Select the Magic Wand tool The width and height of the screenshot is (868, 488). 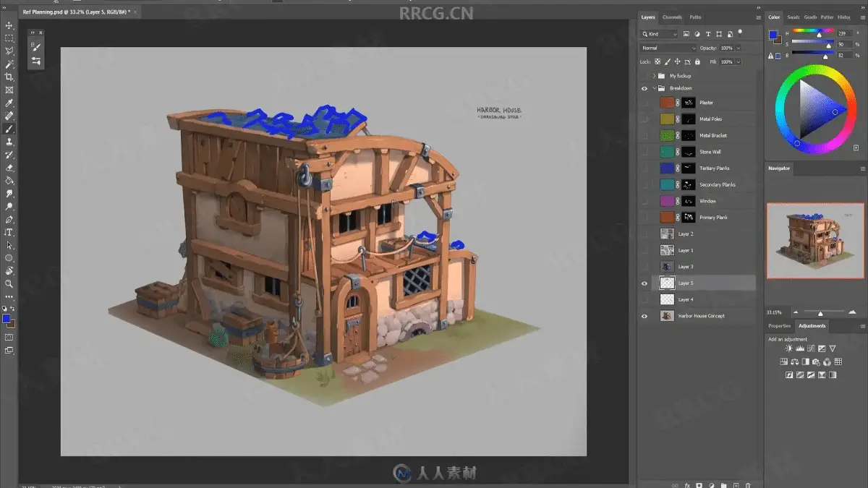9,64
